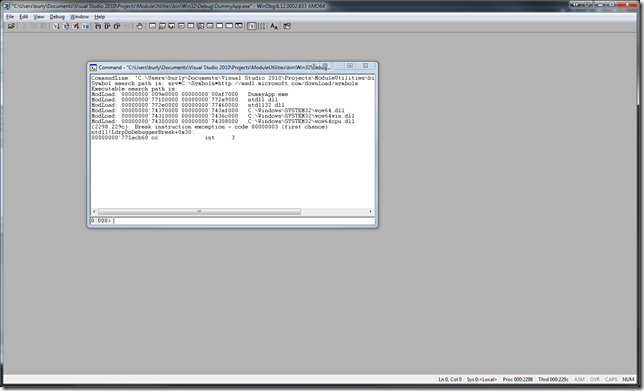Click the Command window scroll right arrow

click(x=370, y=212)
